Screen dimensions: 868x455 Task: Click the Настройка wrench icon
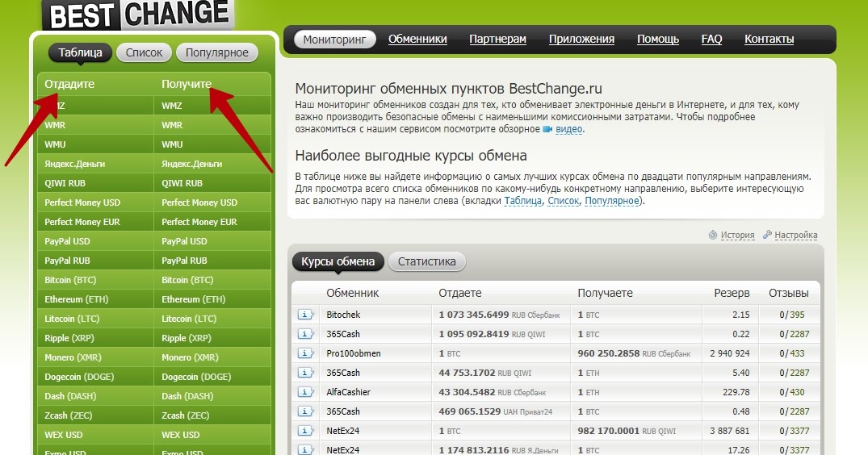767,235
